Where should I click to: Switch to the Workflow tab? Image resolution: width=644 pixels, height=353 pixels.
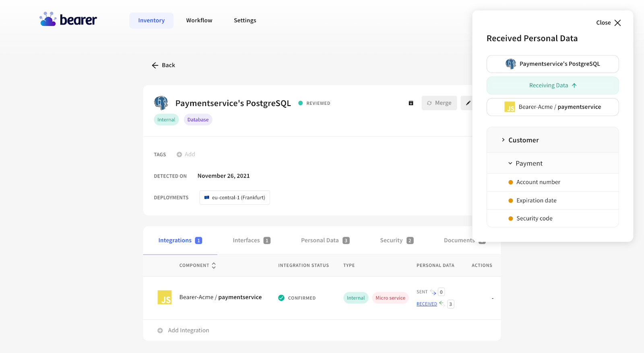(199, 21)
